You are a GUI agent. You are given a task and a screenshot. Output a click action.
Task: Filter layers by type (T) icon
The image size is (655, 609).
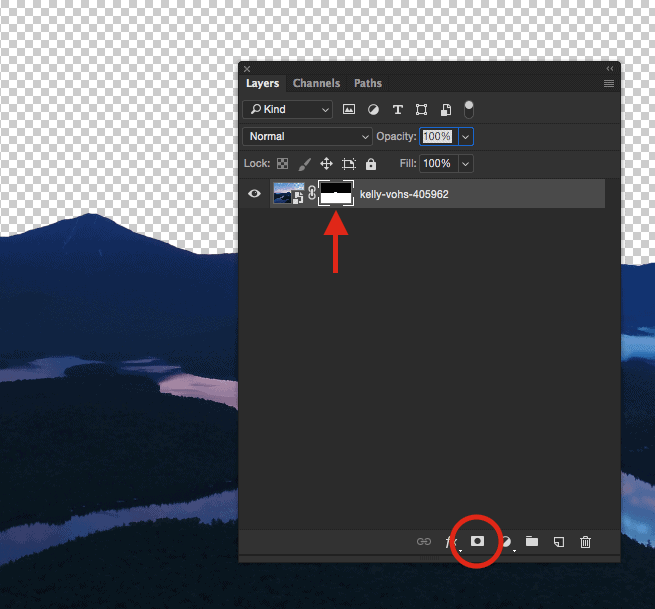pyautogui.click(x=397, y=109)
